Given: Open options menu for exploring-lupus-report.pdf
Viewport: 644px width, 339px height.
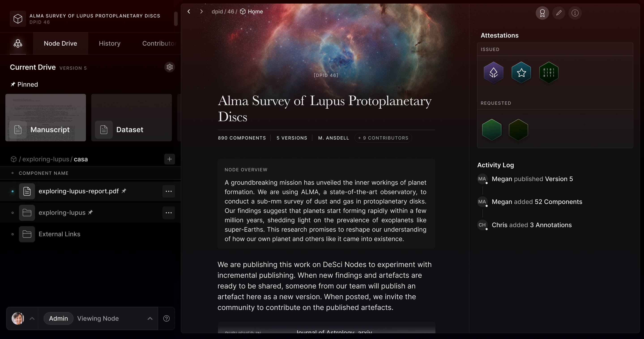Looking at the screenshot, I should pyautogui.click(x=168, y=191).
